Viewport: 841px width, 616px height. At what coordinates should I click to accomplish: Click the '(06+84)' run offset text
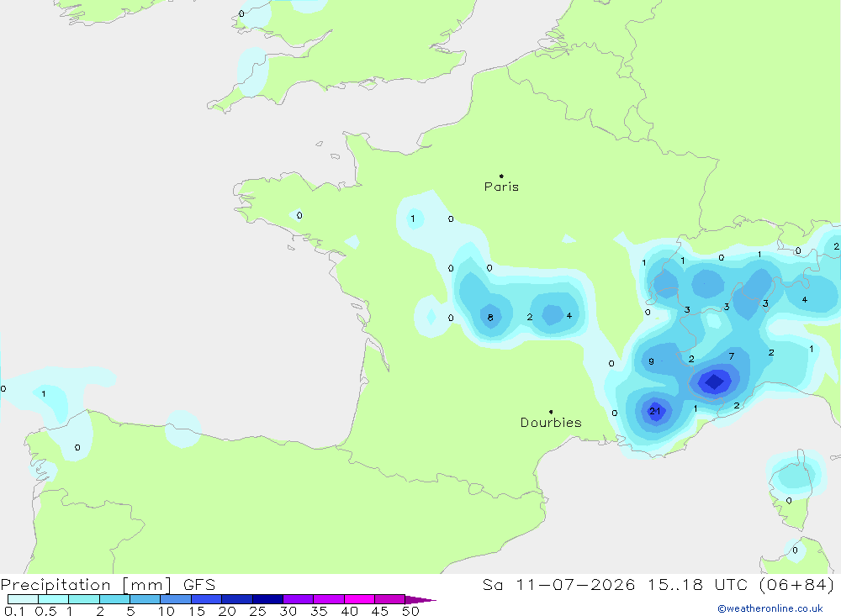click(x=797, y=585)
